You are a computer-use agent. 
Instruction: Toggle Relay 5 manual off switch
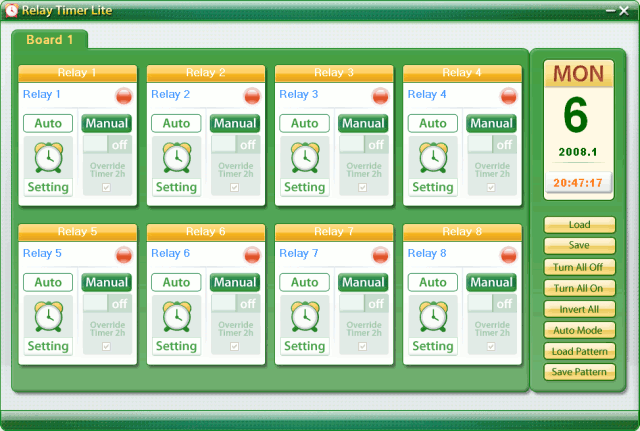[107, 304]
